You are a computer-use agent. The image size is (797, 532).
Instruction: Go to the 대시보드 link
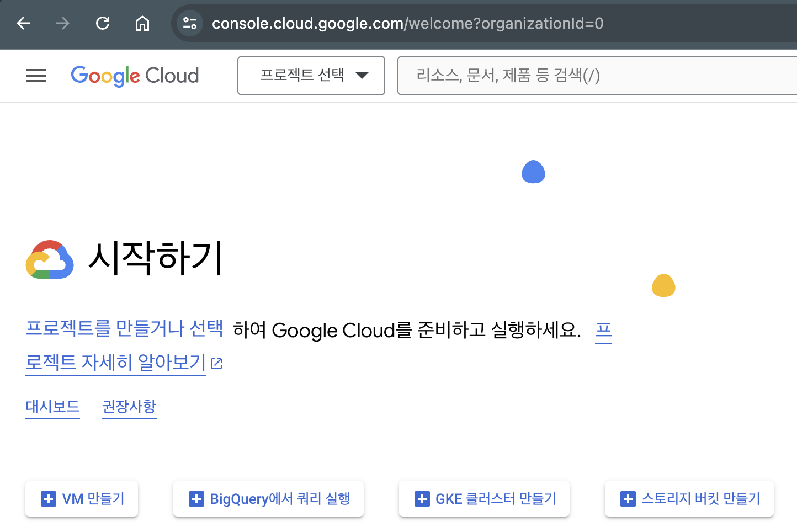(x=52, y=407)
